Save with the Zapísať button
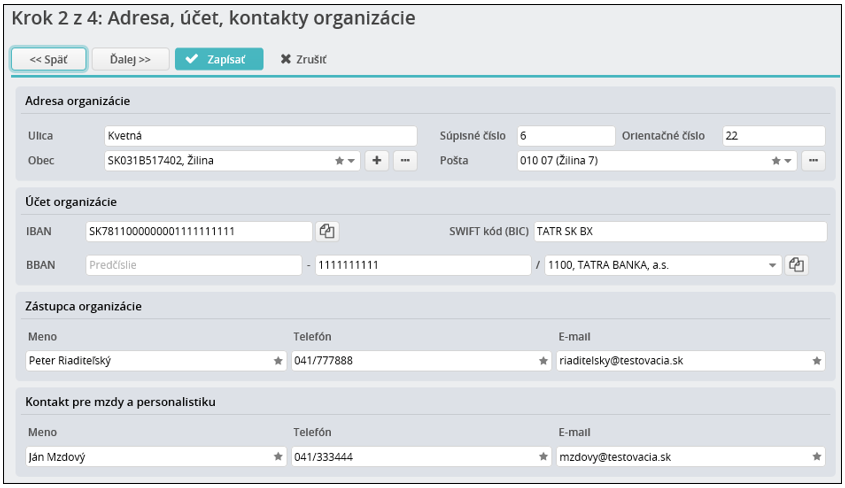The image size is (845, 488). [219, 59]
